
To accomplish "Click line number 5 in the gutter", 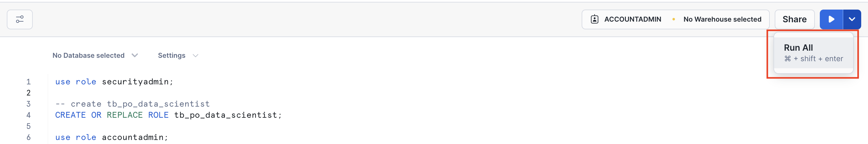I will (29, 126).
